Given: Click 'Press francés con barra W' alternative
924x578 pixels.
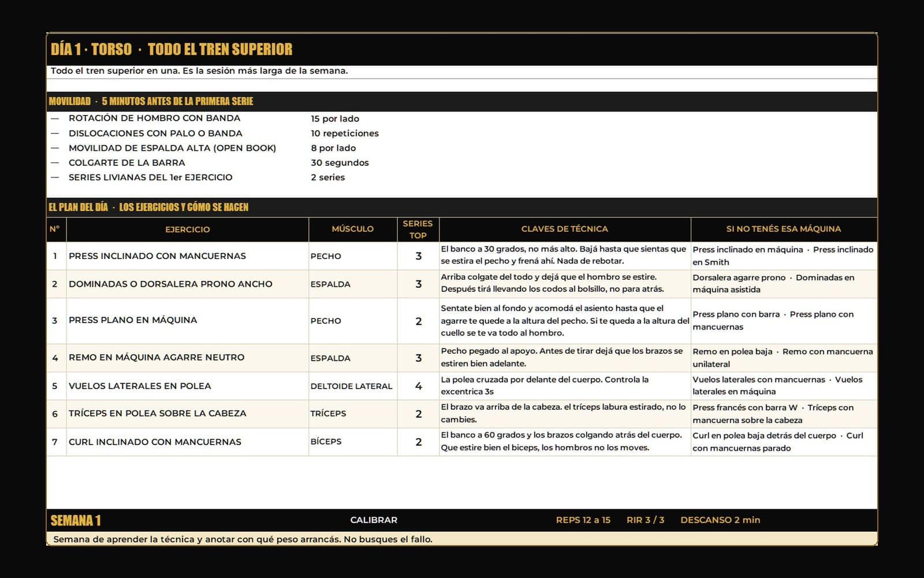Looking at the screenshot, I should pyautogui.click(x=784, y=414).
